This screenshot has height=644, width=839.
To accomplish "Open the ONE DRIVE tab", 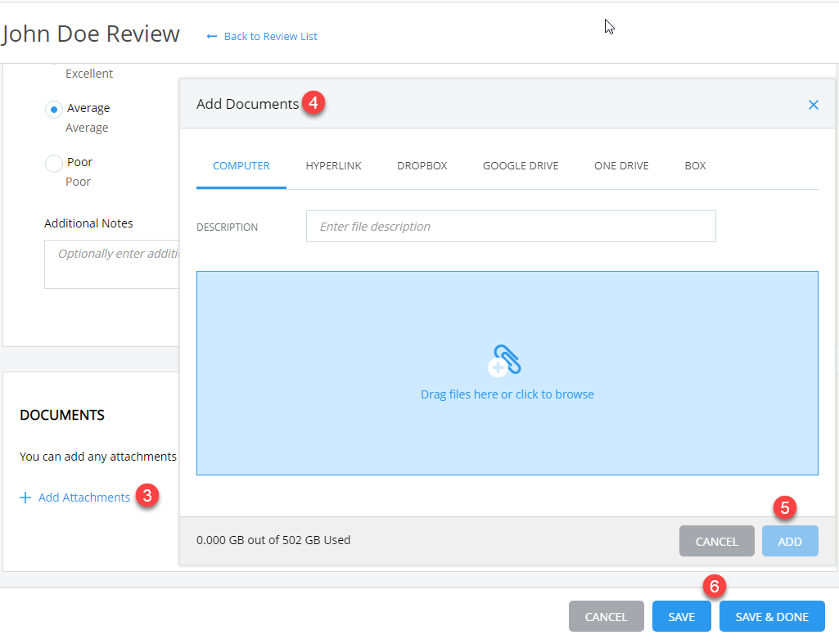I will 621,165.
